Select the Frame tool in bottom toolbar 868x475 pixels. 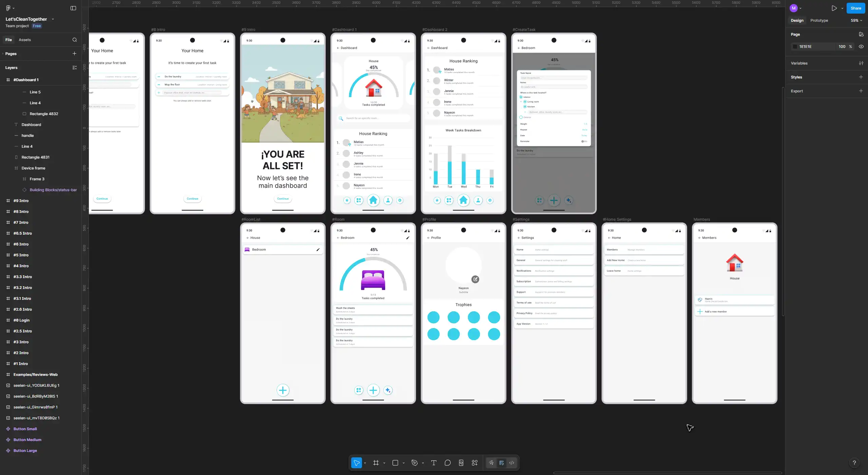(x=376, y=463)
